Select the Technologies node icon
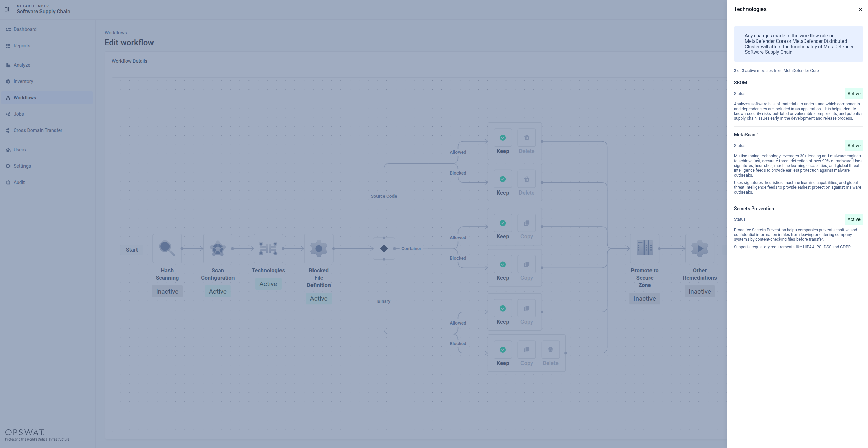This screenshot has height=448, width=868. pyautogui.click(x=268, y=249)
